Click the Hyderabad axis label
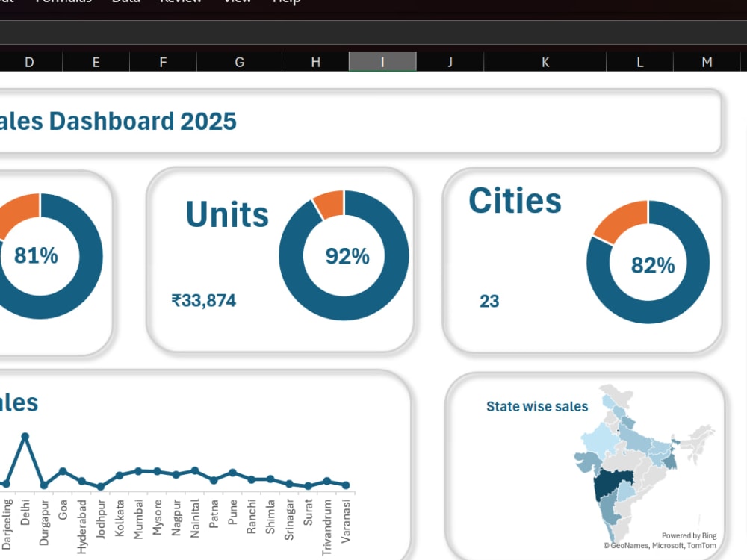 click(82, 526)
